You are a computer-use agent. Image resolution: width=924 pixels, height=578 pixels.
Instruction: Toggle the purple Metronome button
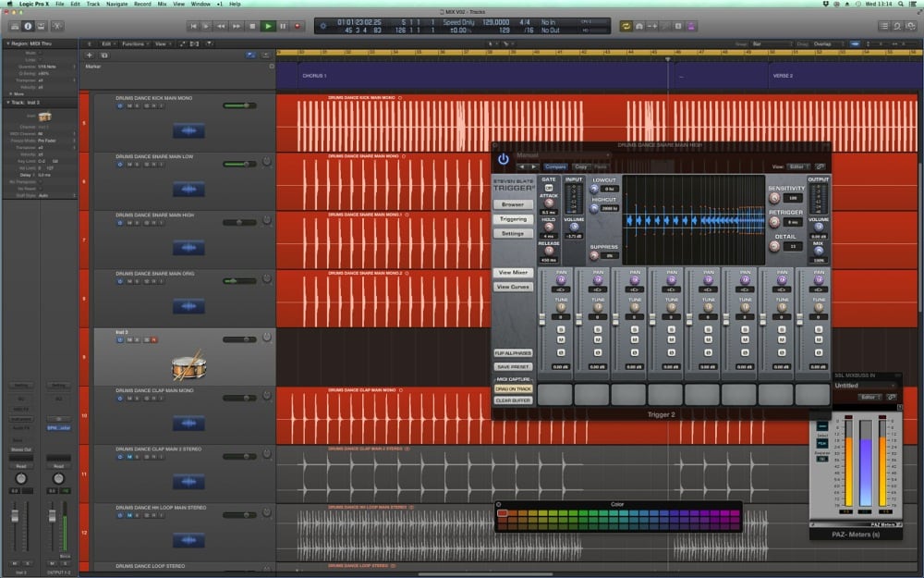691,26
